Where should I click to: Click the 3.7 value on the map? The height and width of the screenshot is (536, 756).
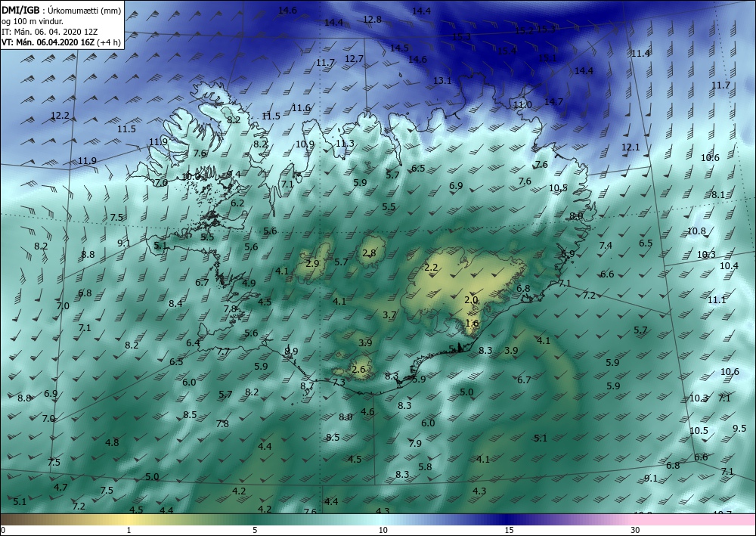coord(389,314)
